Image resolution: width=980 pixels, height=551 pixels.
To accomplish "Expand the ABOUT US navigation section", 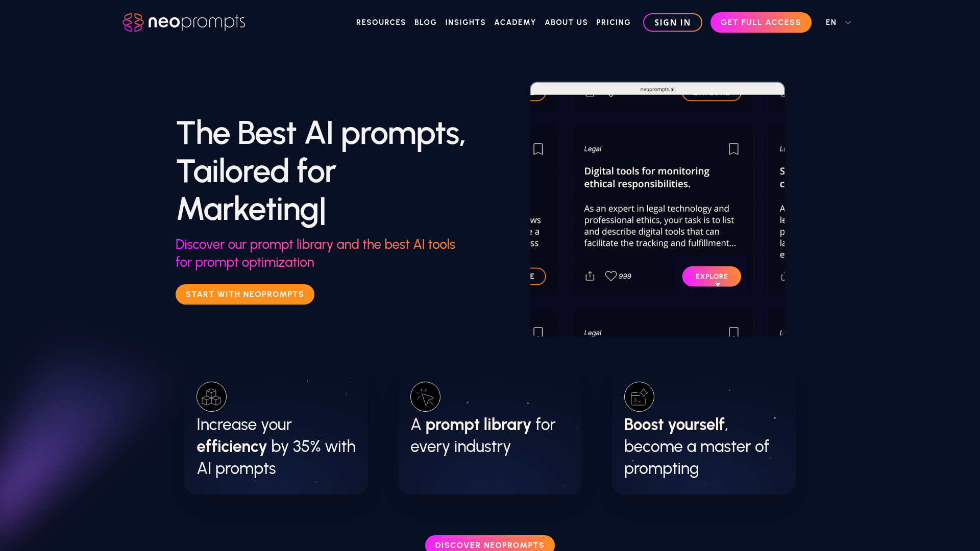I will pos(566,22).
